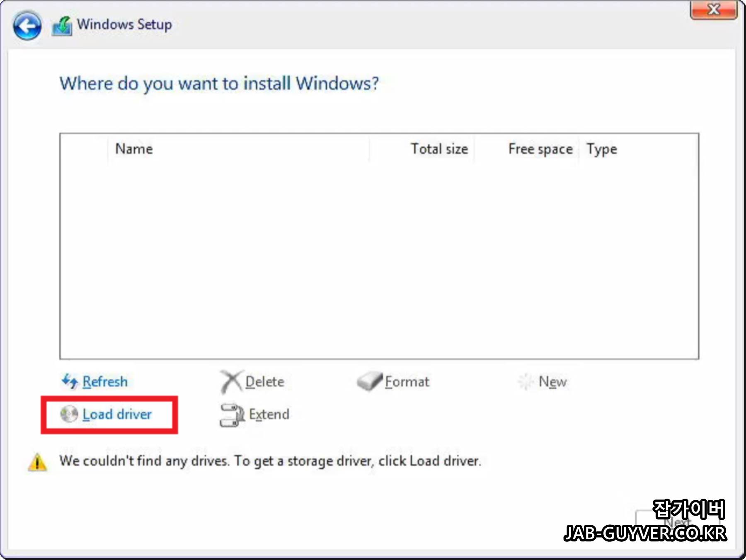Select the New option

[x=552, y=382]
